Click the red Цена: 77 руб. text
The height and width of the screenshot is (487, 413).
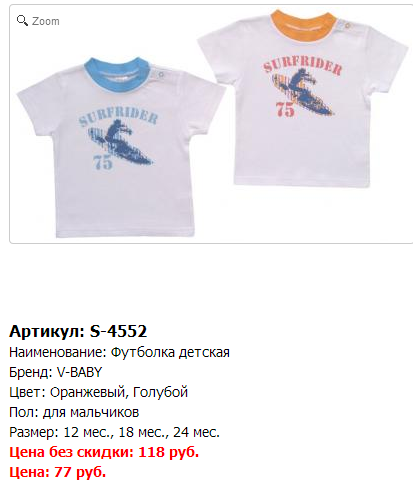click(x=58, y=472)
